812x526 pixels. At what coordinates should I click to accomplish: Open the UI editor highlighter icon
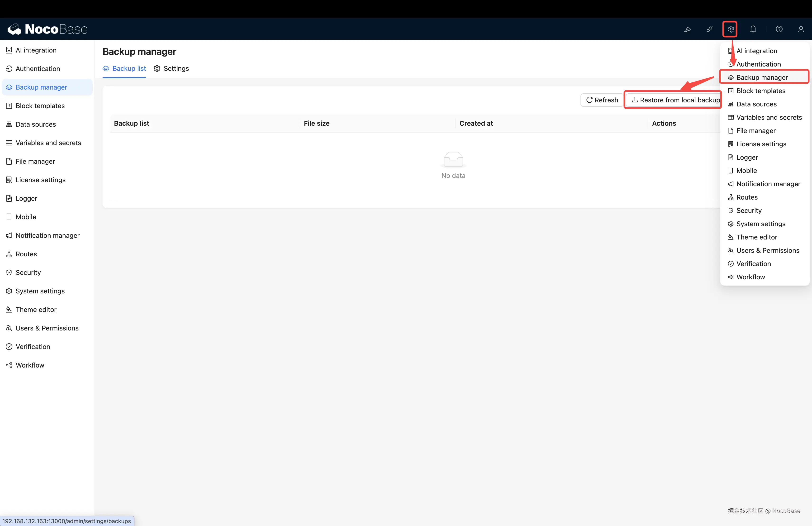688,29
